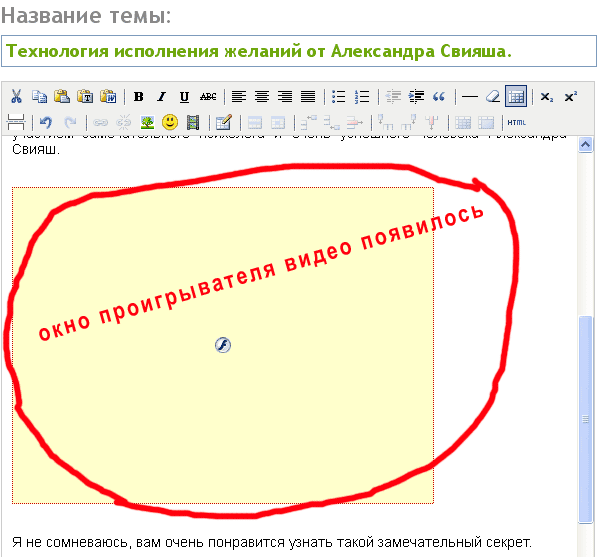
Task: Toggle the visual guidelines table icon
Action: (x=516, y=97)
